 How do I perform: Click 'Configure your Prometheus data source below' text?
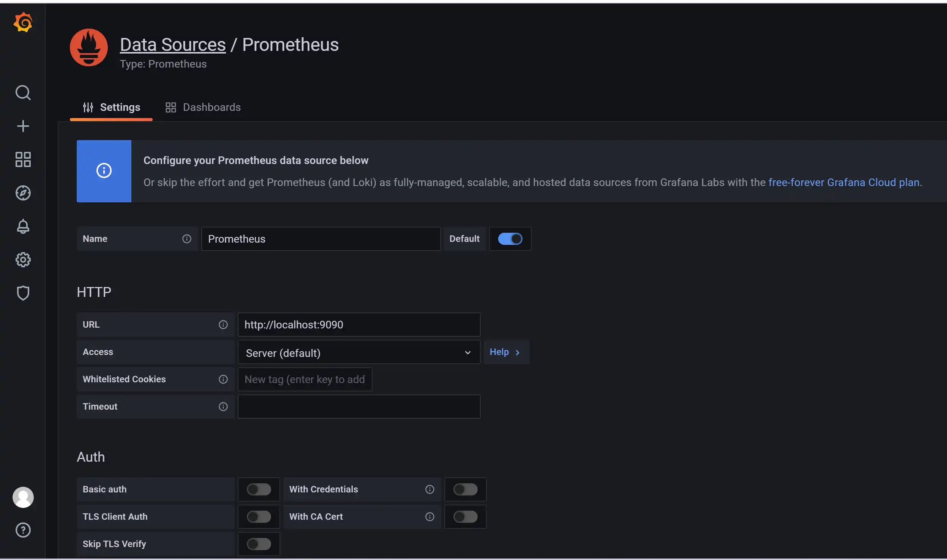256,161
